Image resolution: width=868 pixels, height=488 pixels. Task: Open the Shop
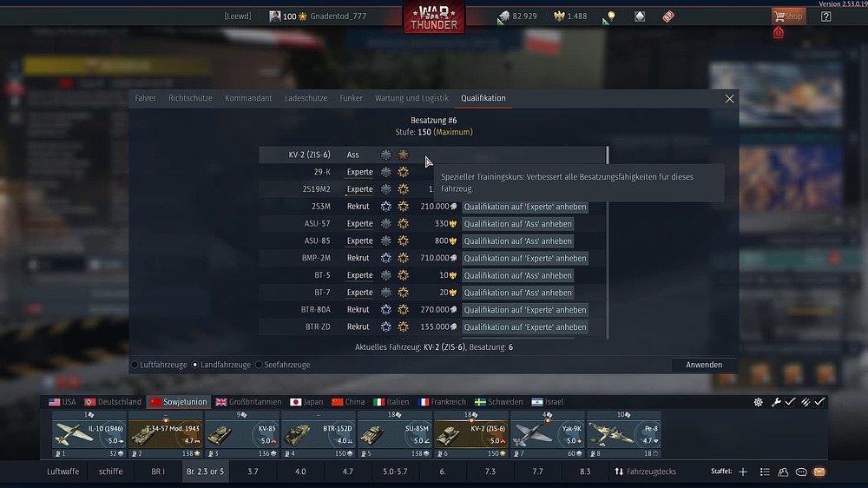788,16
